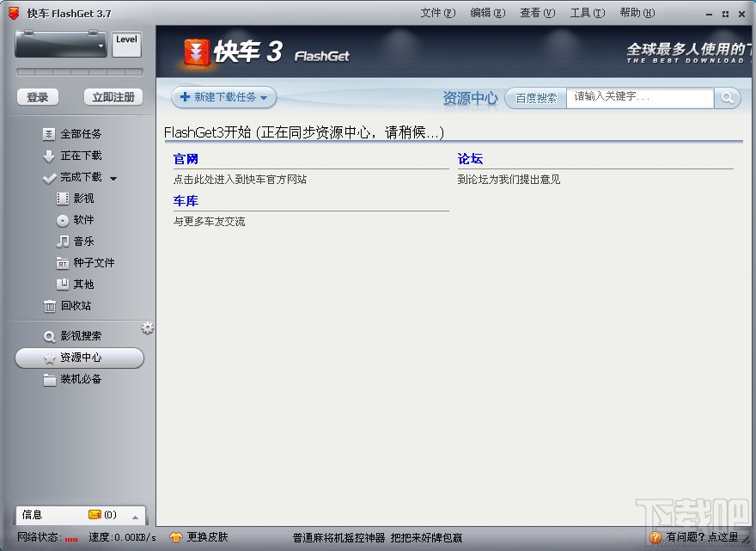The width and height of the screenshot is (756, 551).
Task: Open the File (文件) menu
Action: tap(438, 13)
